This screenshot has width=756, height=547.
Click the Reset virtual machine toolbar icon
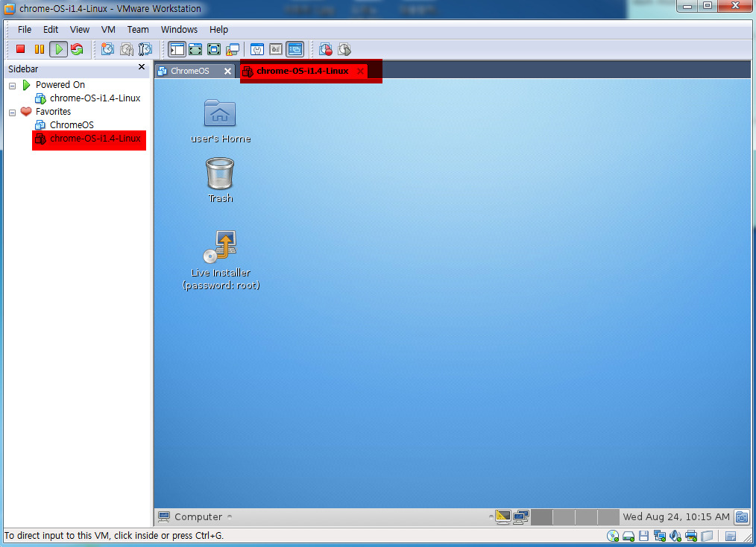pos(77,49)
